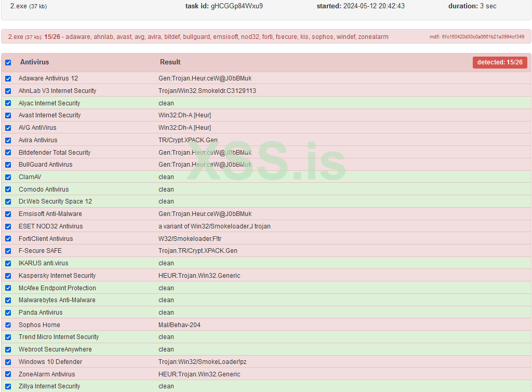Screen dimensions: 532x392
Task: Uncheck the ZoneAlarm Antivirus checkbox
Action: [8, 374]
